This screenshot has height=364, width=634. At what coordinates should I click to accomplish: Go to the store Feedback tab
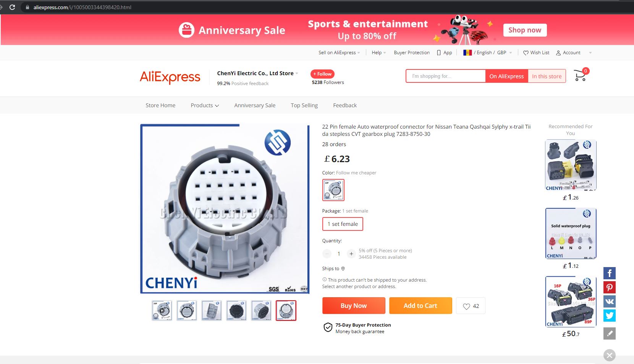pyautogui.click(x=345, y=105)
